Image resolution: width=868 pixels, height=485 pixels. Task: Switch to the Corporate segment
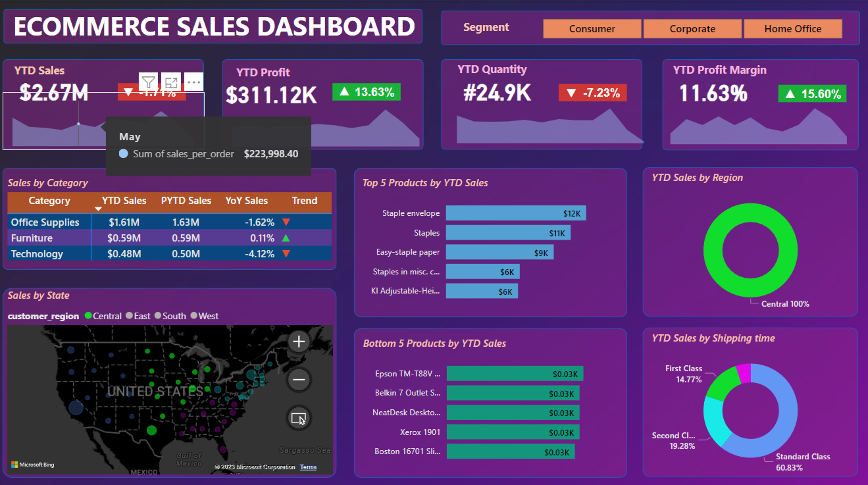[x=692, y=29]
